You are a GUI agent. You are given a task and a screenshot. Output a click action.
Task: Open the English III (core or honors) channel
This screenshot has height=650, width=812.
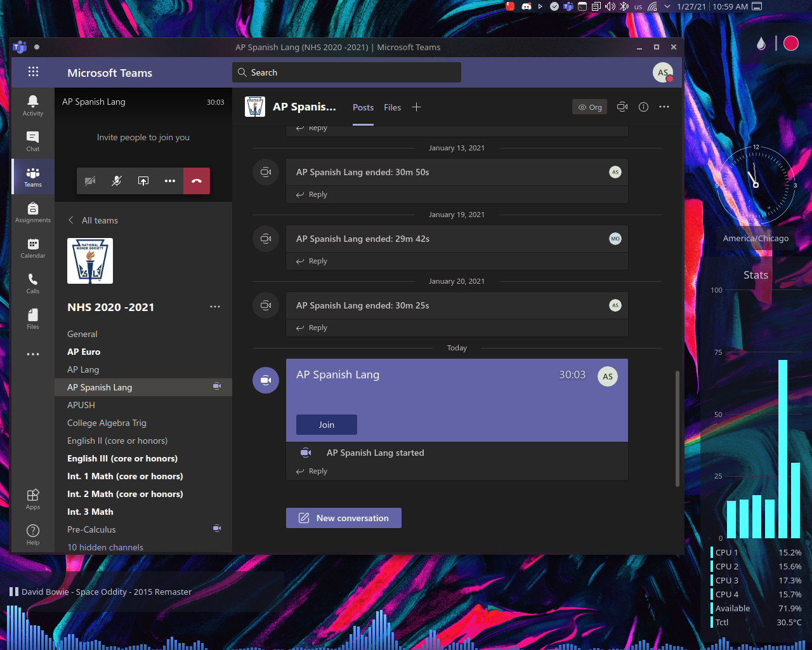coord(143,458)
